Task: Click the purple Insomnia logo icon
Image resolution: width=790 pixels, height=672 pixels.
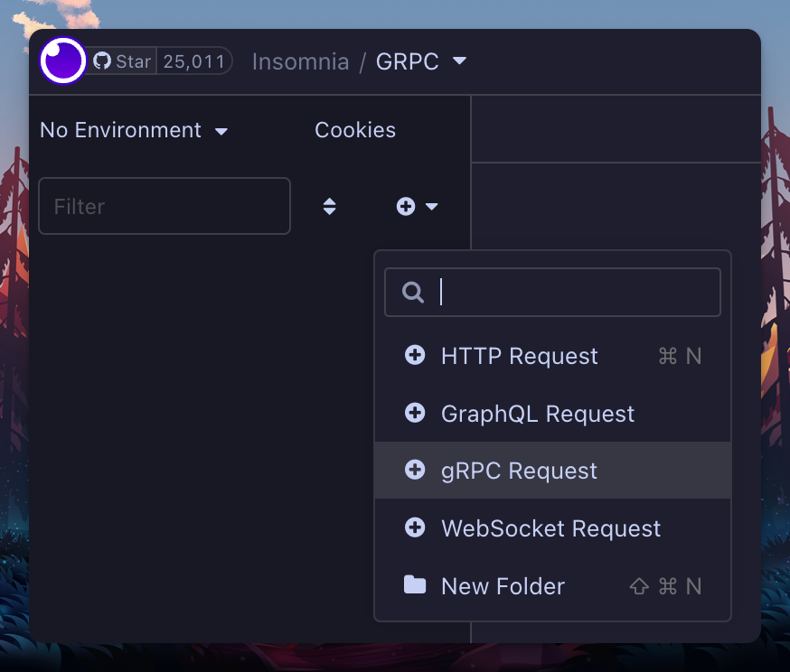Action: pos(62,61)
